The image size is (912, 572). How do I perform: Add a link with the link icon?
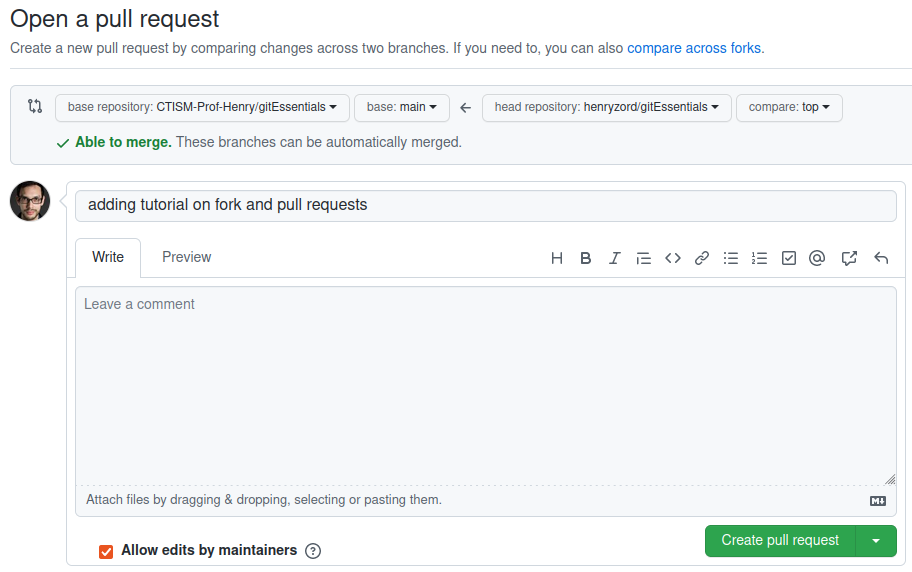702,258
